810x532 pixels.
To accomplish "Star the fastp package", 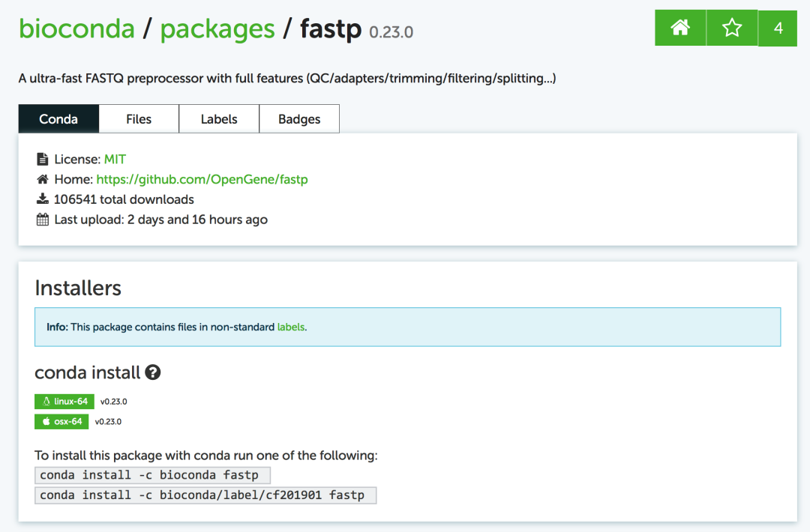I will (732, 28).
